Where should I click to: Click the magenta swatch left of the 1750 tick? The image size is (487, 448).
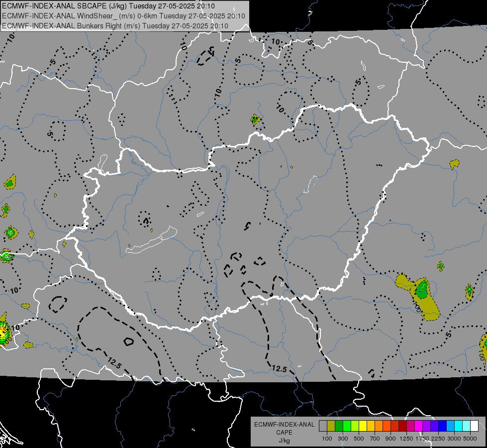click(419, 426)
